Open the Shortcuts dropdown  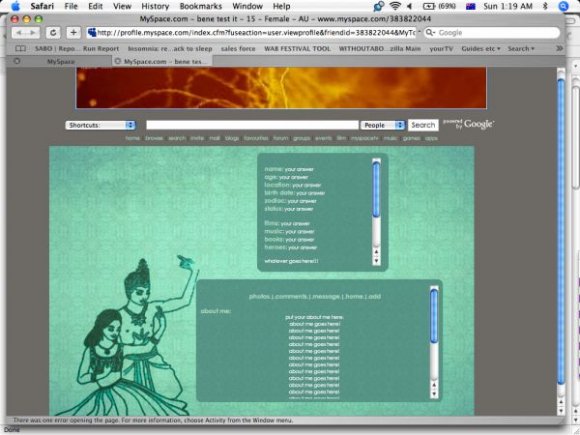pos(100,125)
